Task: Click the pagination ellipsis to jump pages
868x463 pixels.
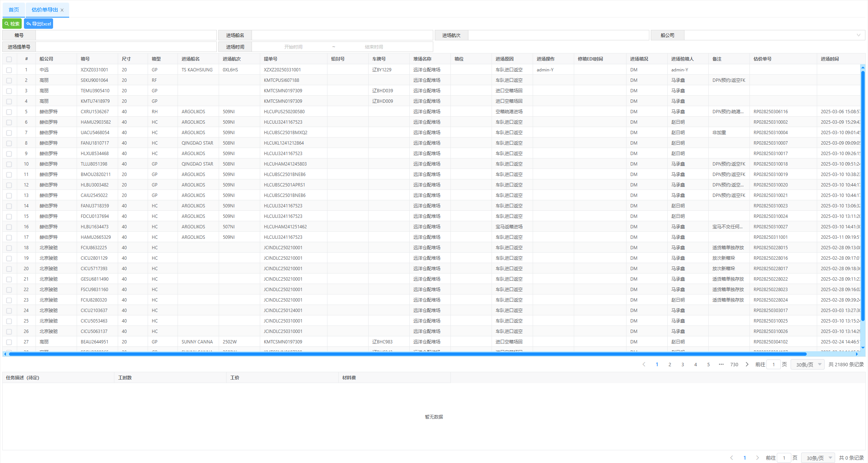Action: [x=721, y=364]
